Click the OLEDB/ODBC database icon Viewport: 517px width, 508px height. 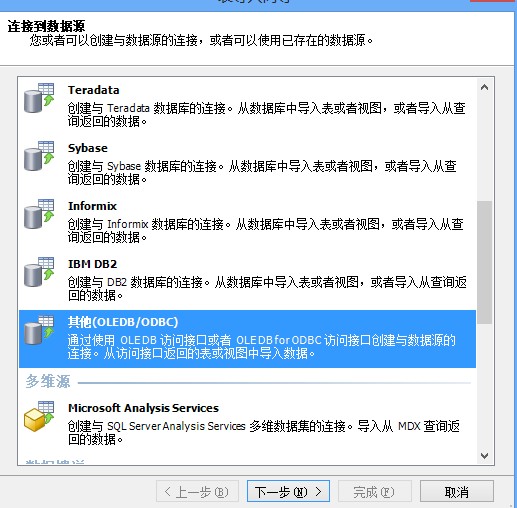point(39,330)
